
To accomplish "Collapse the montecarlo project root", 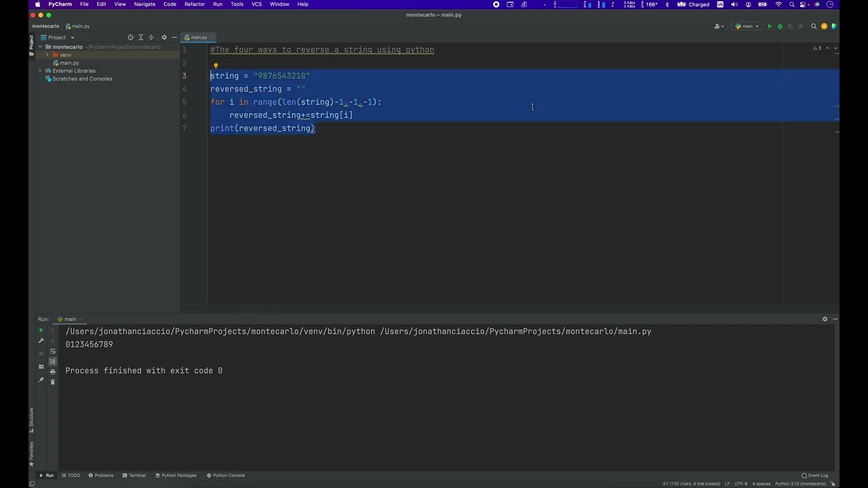I will point(41,47).
